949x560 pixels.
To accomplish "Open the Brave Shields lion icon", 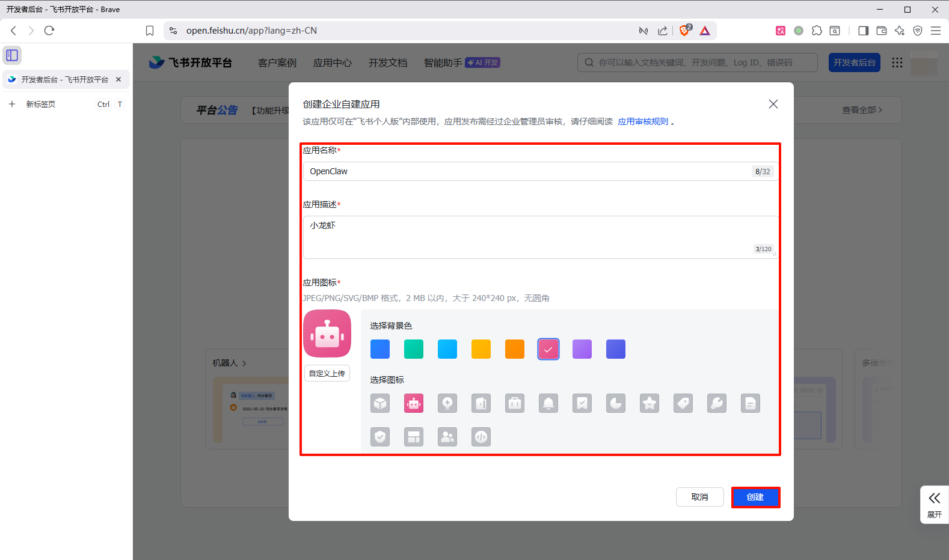I will (684, 31).
